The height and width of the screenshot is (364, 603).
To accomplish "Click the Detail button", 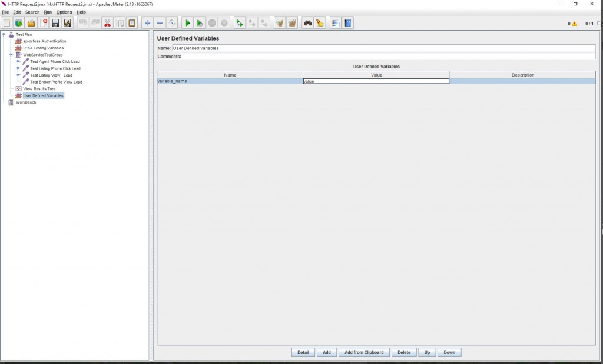I will pos(303,352).
